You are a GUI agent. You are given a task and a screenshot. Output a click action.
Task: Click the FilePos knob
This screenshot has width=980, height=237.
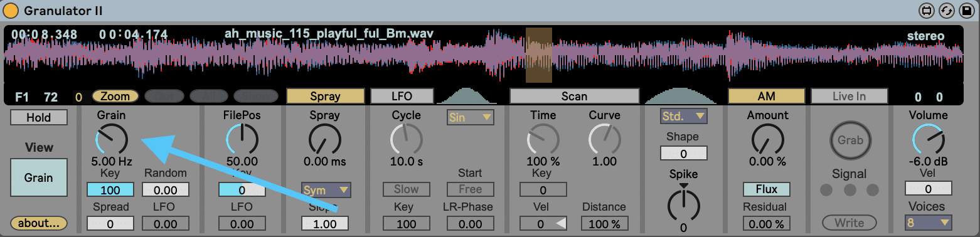[242, 139]
